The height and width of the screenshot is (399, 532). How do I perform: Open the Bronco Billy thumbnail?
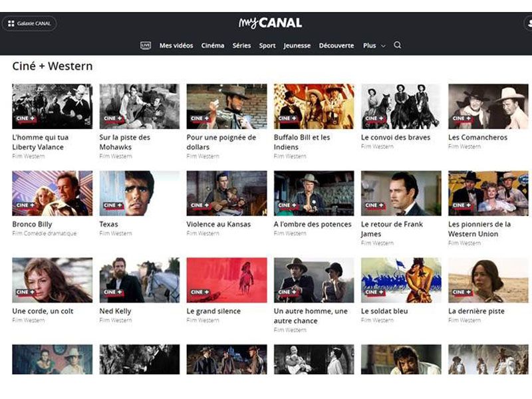tap(53, 194)
